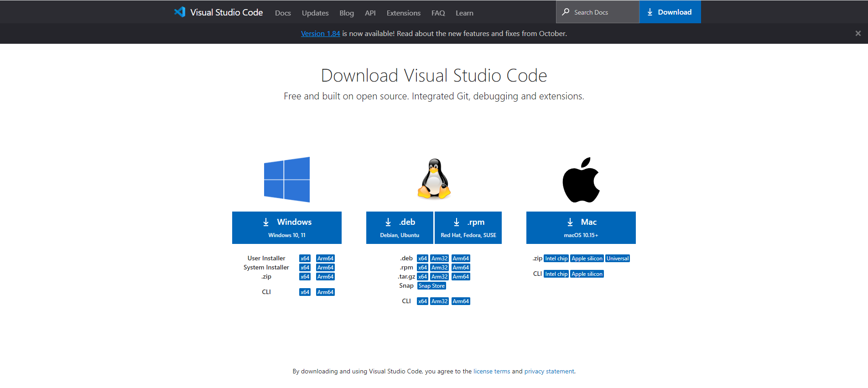Open the Extensions page
Viewport: 868px width, 388px height.
(x=404, y=13)
